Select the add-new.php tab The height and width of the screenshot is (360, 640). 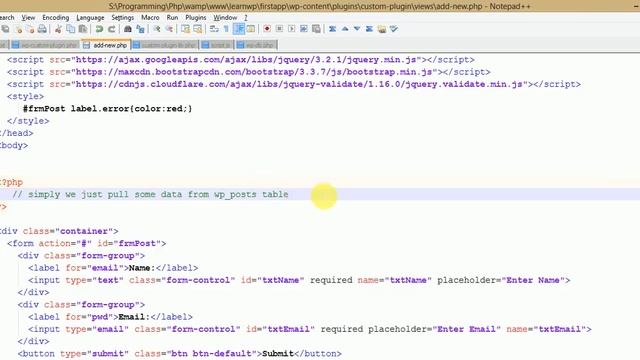106,45
